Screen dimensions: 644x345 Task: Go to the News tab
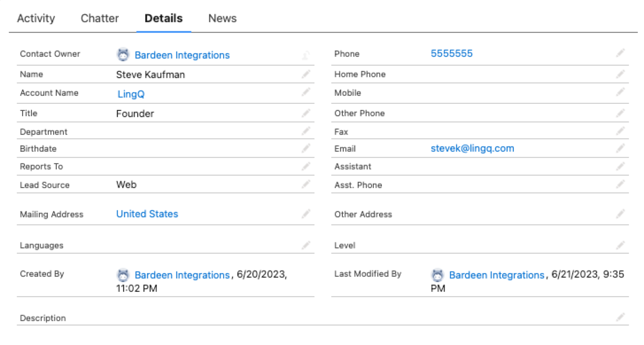pos(222,18)
